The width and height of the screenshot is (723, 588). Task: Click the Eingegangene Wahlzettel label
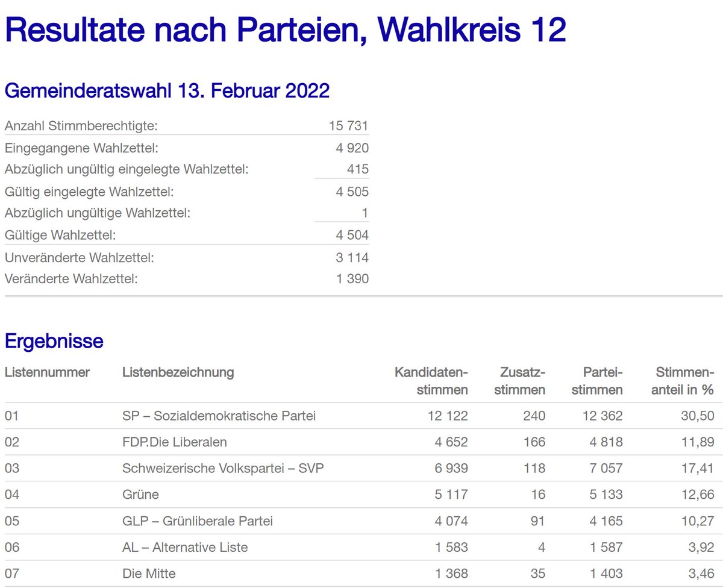(81, 148)
